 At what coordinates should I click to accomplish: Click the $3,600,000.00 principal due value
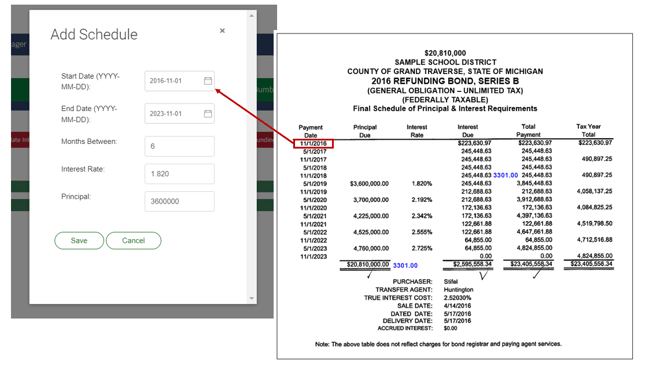[369, 184]
